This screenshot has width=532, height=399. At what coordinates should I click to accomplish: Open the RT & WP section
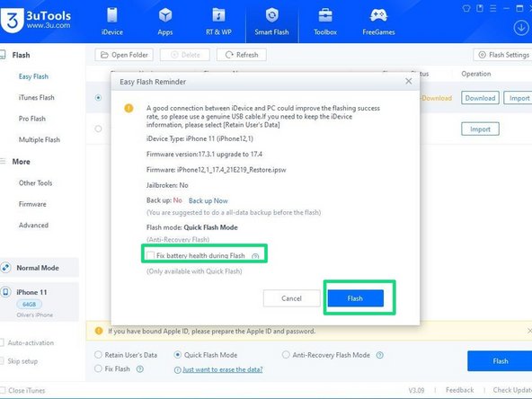(x=218, y=21)
